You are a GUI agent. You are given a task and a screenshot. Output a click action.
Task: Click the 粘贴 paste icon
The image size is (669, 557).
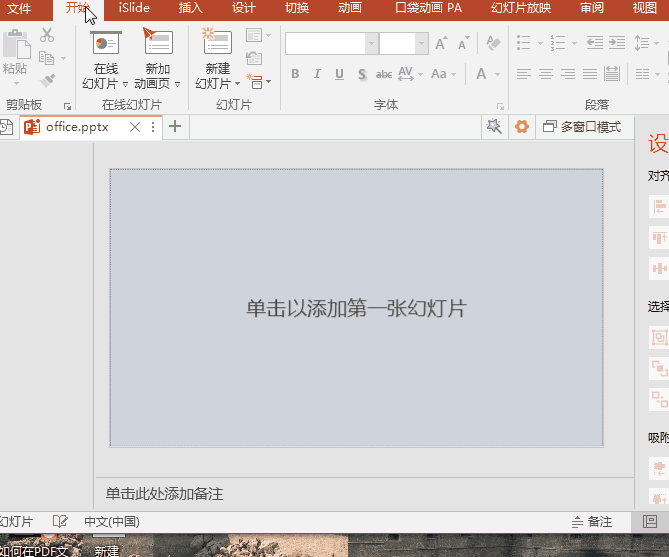click(16, 44)
